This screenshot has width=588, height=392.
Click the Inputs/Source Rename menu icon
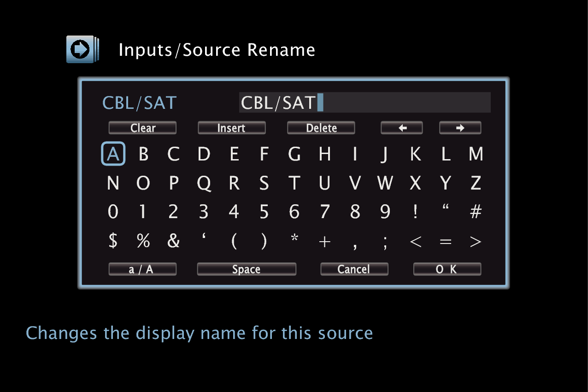click(x=82, y=48)
